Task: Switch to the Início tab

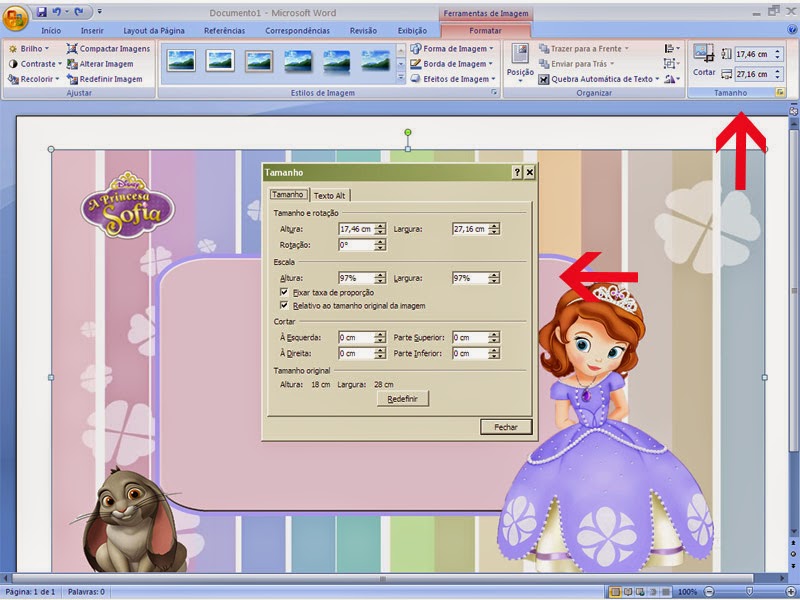Action: click(x=51, y=31)
